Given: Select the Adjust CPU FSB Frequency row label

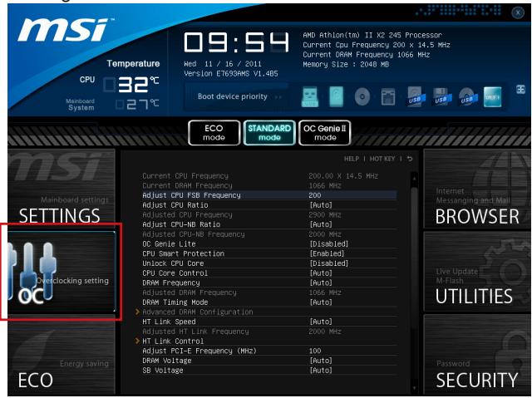Looking at the screenshot, I should (191, 195).
